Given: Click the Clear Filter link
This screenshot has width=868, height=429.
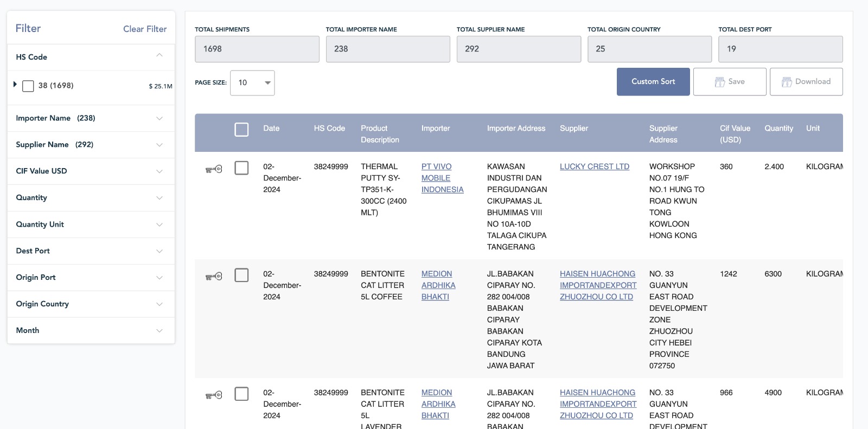Looking at the screenshot, I should pyautogui.click(x=145, y=29).
